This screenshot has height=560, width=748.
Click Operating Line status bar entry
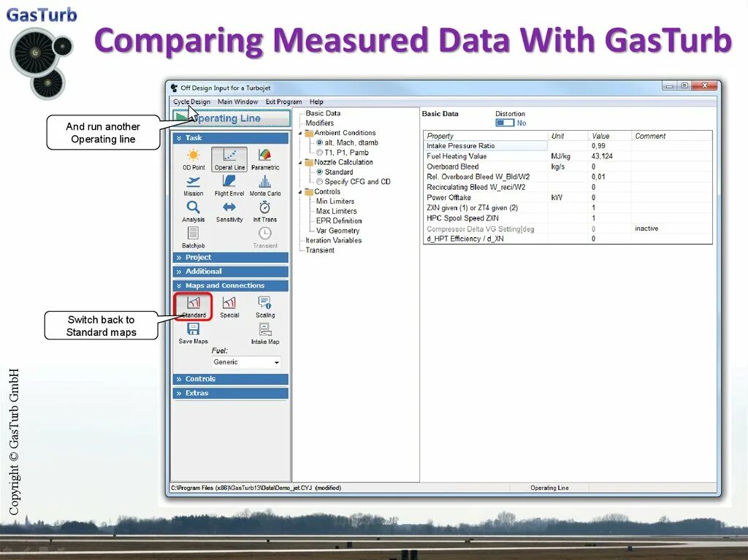pyautogui.click(x=549, y=488)
